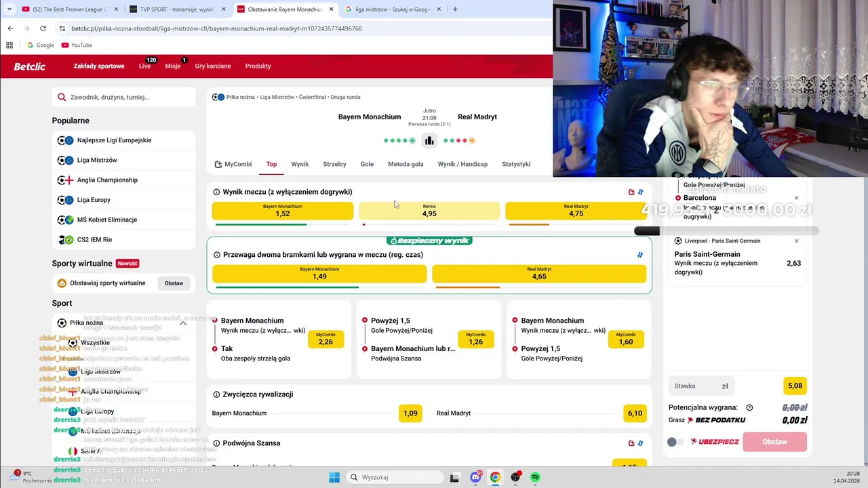Collapse the Piłka nożna sport section

tap(183, 323)
